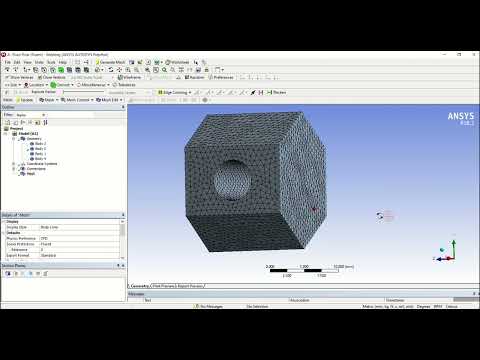Collapse the Geometry tree node
Image resolution: width=480 pixels, height=360 pixels.
coord(14,139)
